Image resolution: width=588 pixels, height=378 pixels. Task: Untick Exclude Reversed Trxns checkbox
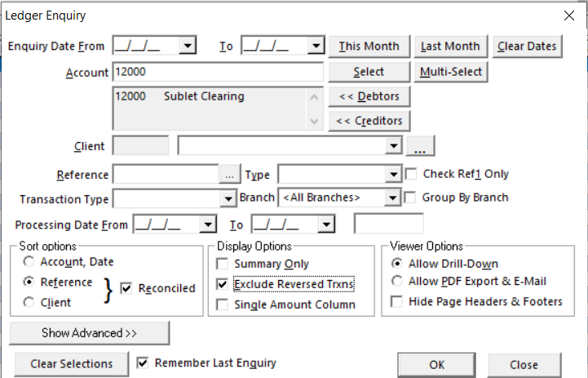(223, 285)
